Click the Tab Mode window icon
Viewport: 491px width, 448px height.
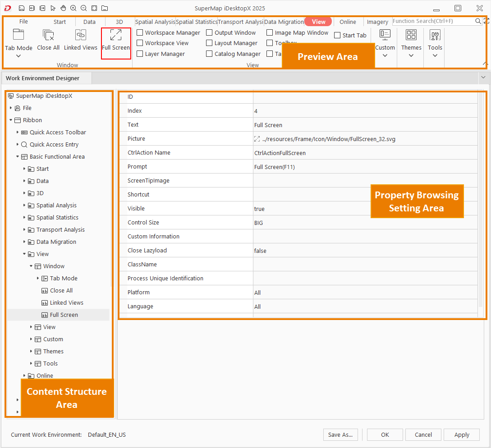tap(18, 34)
